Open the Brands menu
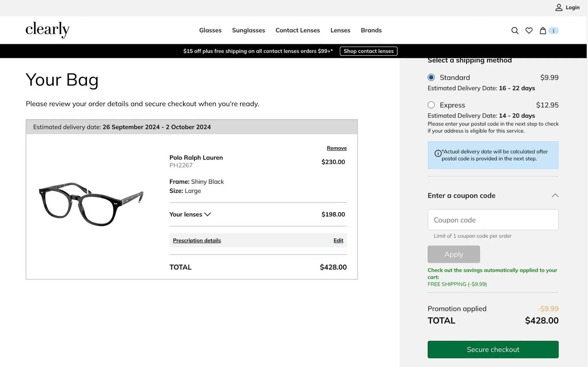This screenshot has width=588, height=367. pos(371,30)
